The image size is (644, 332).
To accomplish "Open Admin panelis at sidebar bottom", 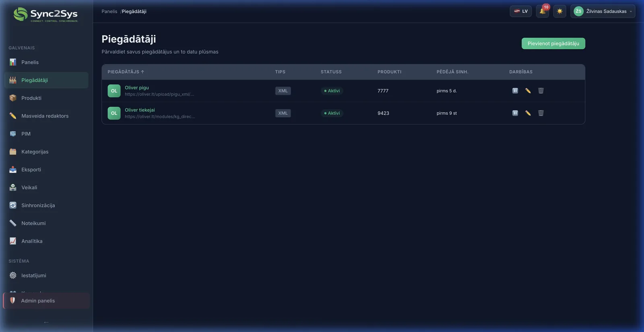I will coord(38,301).
